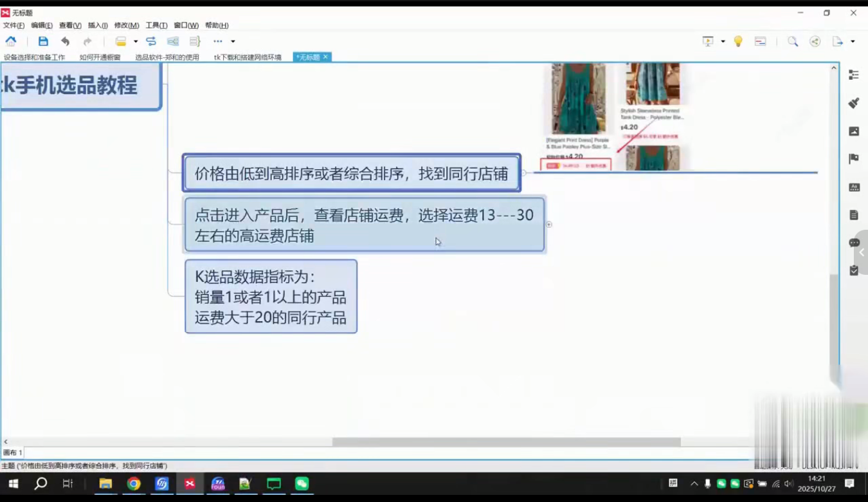Add a marker flag from the sidebar

pyautogui.click(x=854, y=158)
